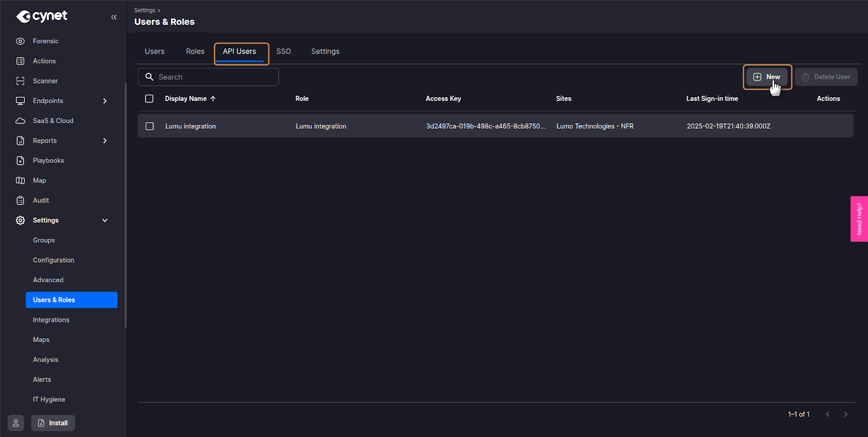Click the Need Help? side tab
The width and height of the screenshot is (868, 437).
(859, 219)
